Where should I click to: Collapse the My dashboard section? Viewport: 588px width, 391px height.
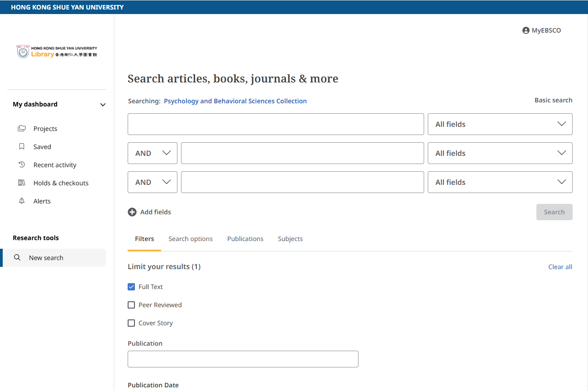[x=103, y=105]
